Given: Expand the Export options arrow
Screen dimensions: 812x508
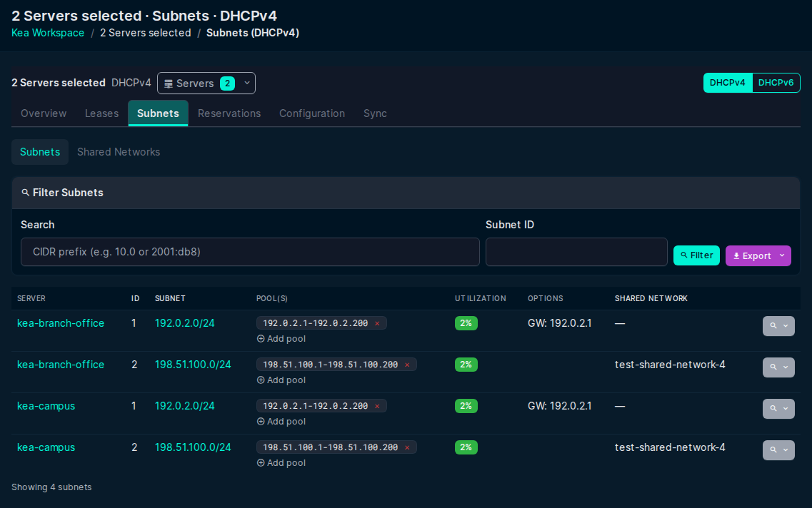Looking at the screenshot, I should coord(782,255).
